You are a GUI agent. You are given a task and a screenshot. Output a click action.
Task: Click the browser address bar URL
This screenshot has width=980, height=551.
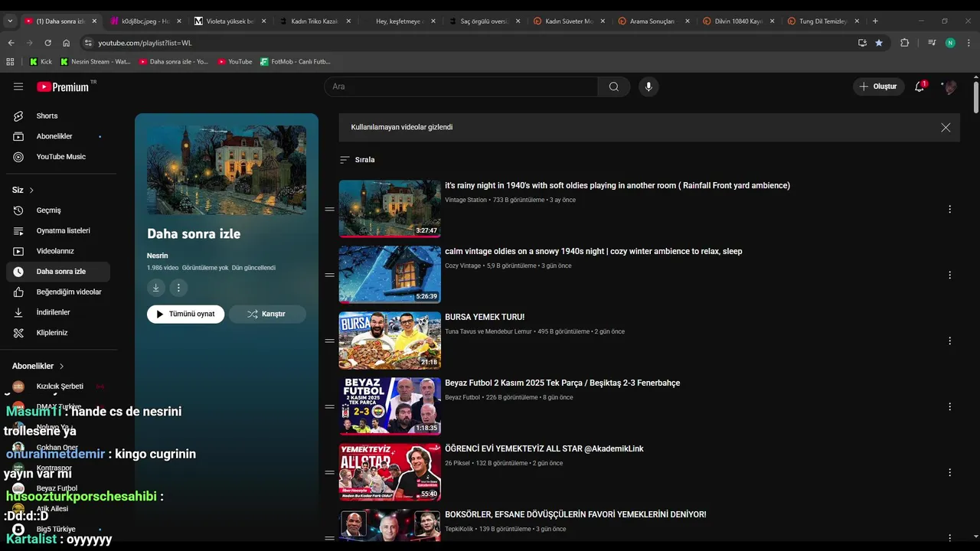coord(145,43)
